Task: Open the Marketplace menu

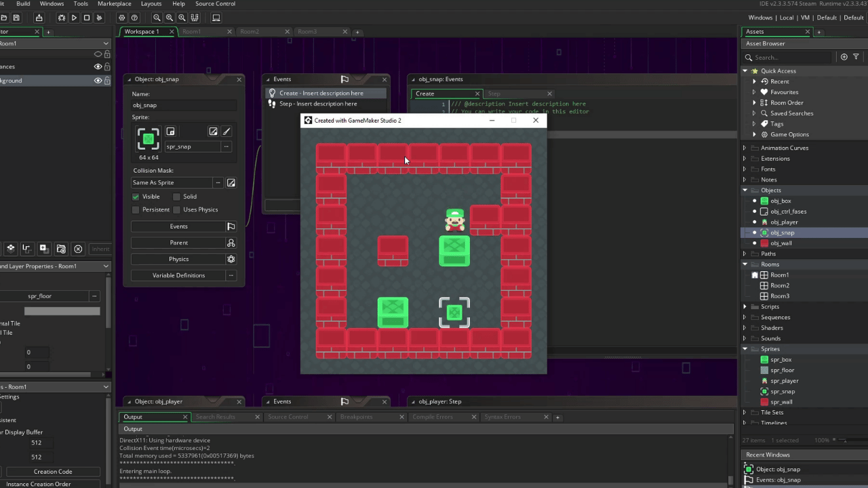Action: click(x=114, y=4)
